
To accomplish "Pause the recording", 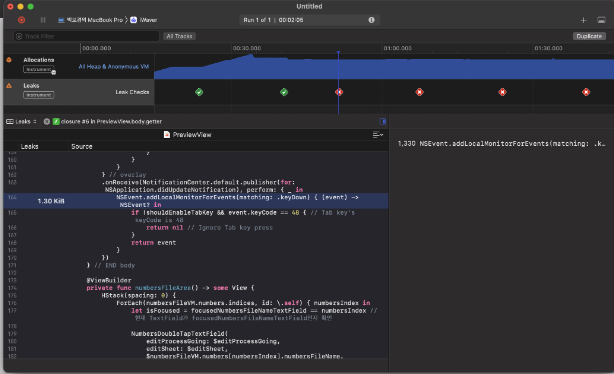I will click(x=43, y=20).
